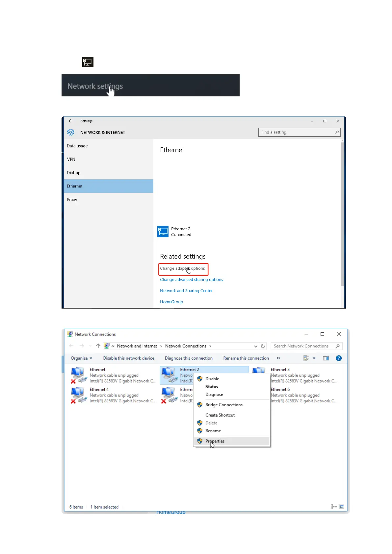Click the back arrow in Settings window
392x554 pixels.
coord(70,121)
